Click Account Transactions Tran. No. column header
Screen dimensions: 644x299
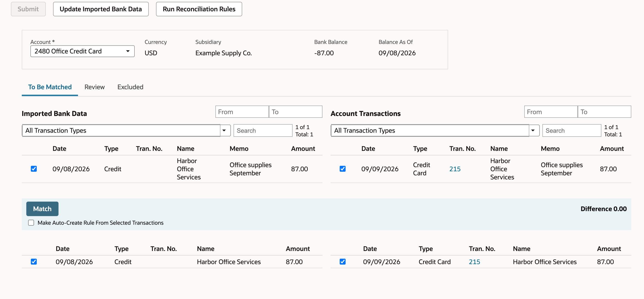click(x=462, y=149)
